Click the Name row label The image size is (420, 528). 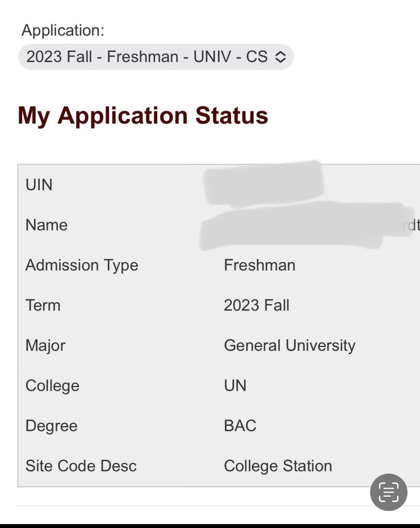[47, 225]
